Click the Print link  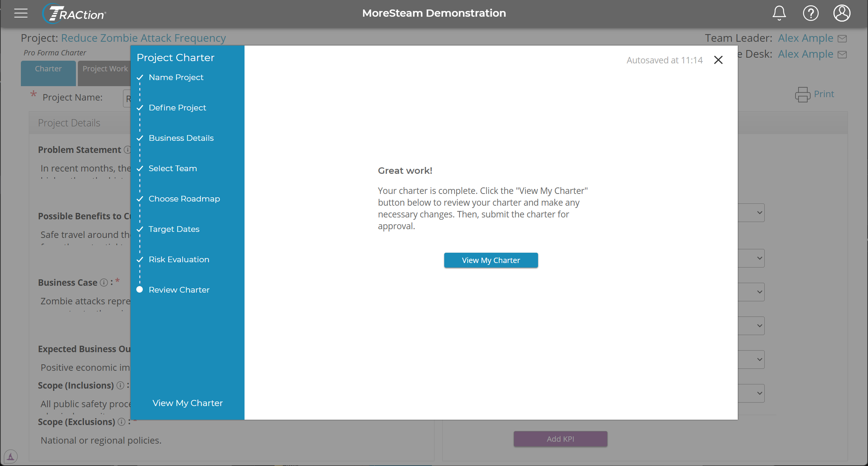(824, 94)
